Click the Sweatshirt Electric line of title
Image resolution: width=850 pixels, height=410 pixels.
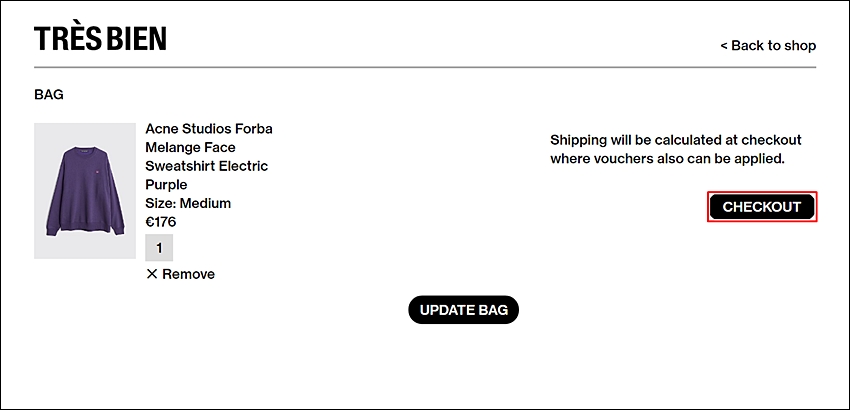tap(207, 166)
